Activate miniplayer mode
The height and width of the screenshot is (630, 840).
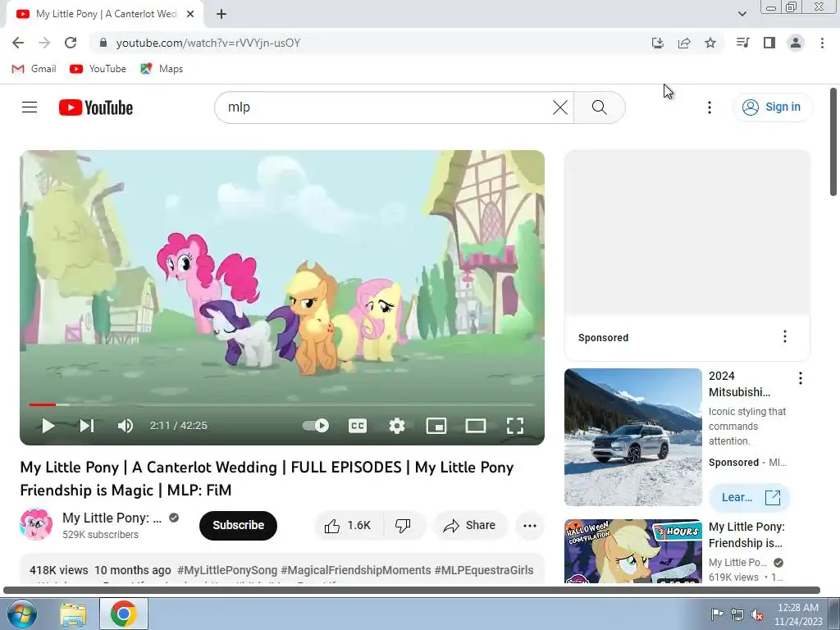pyautogui.click(x=436, y=426)
